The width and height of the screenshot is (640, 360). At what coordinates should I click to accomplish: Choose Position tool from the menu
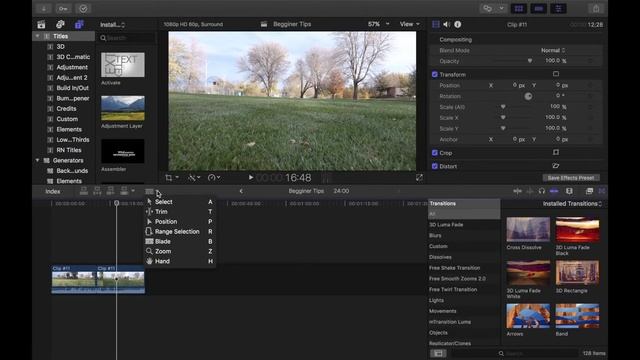(x=180, y=222)
